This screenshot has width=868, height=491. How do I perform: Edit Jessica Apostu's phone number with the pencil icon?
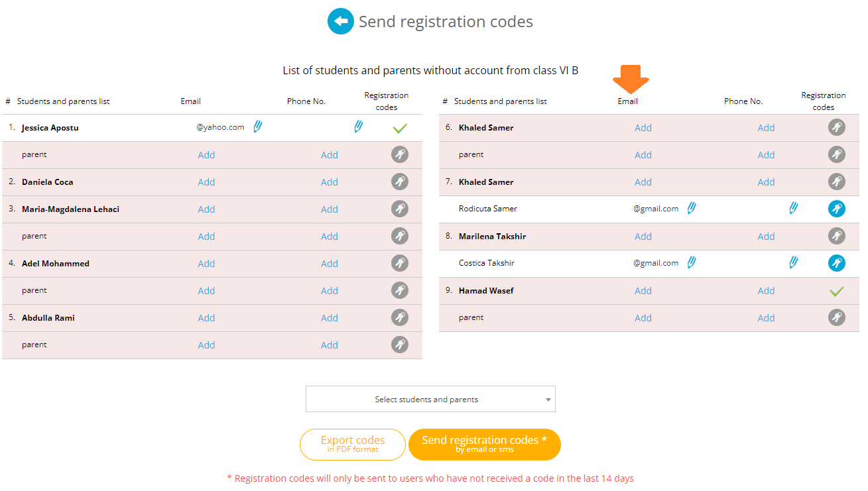[359, 127]
